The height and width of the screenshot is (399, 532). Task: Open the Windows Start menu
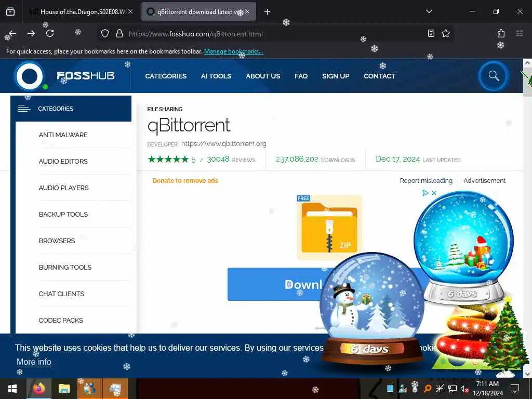coord(12,389)
